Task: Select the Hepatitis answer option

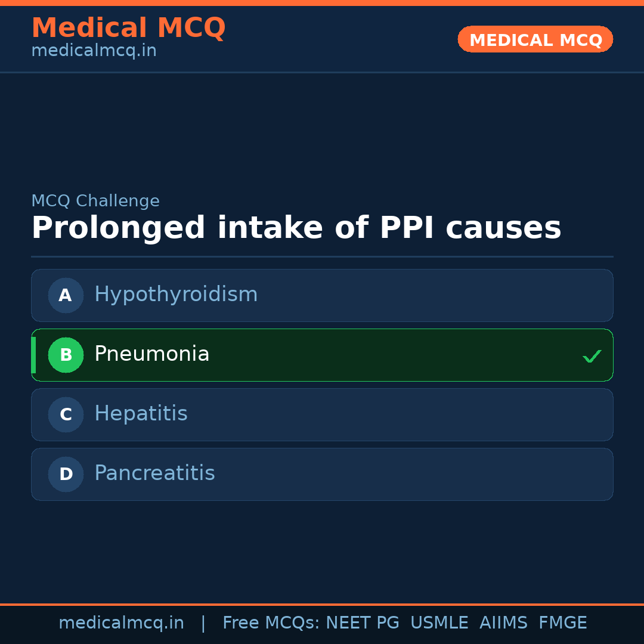Action: pos(141,414)
